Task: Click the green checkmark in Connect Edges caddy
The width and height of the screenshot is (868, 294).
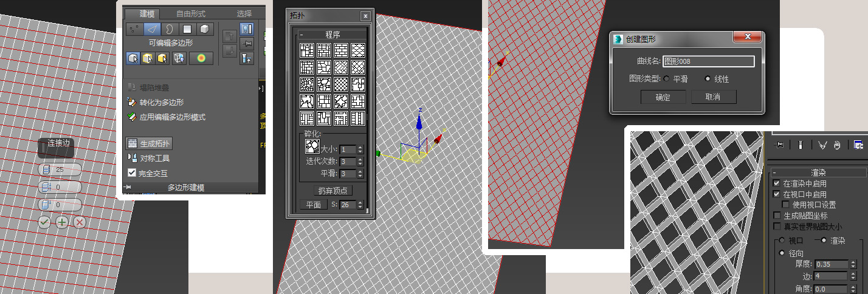Action: coord(44,222)
